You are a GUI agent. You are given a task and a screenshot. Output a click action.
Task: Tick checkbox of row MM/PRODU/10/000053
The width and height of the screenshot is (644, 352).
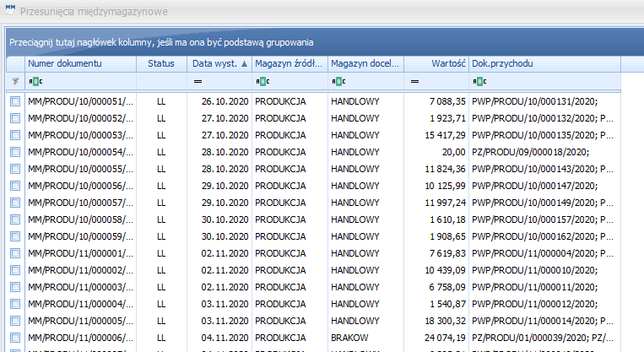15,135
